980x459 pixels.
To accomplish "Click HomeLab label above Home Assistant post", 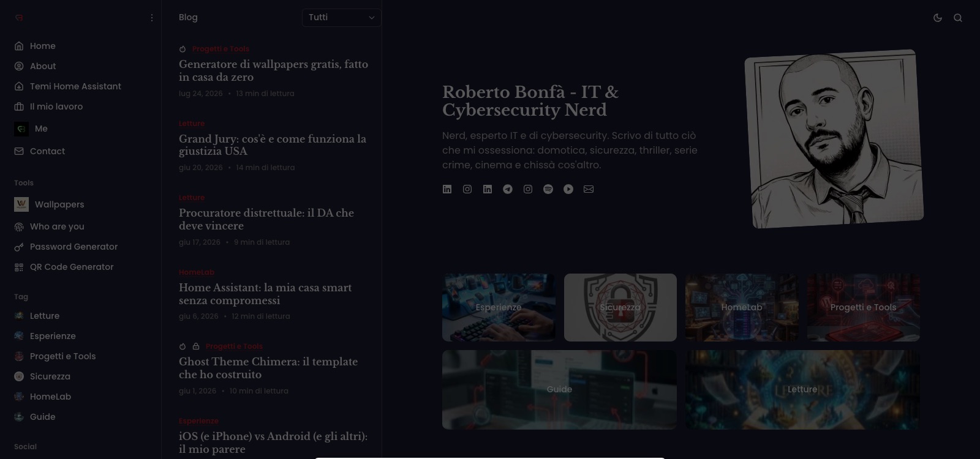I will pos(197,272).
